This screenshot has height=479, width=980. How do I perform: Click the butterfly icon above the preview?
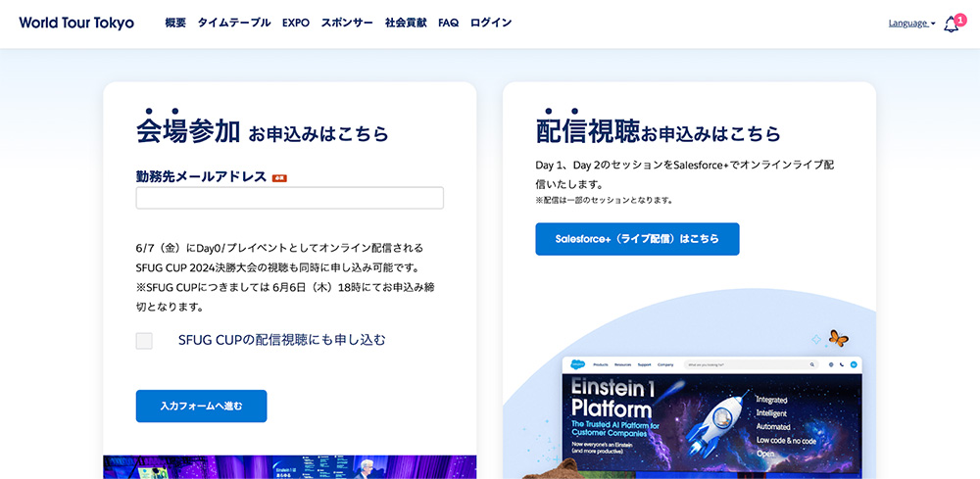click(x=838, y=339)
